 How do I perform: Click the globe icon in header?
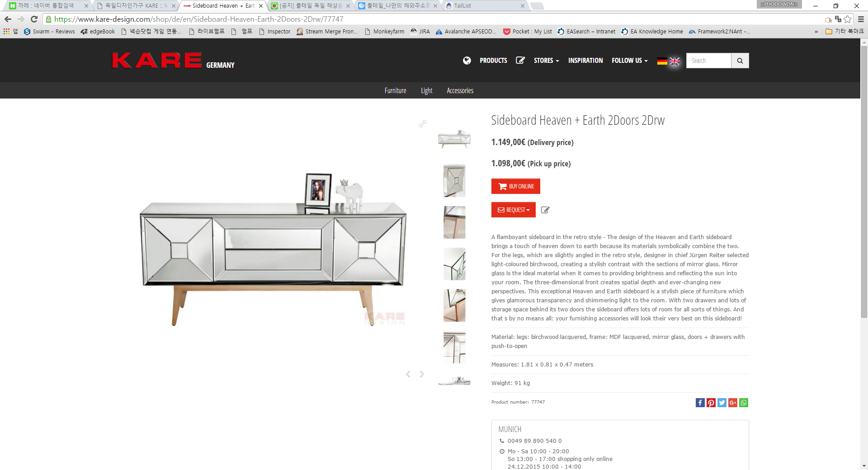(x=467, y=61)
